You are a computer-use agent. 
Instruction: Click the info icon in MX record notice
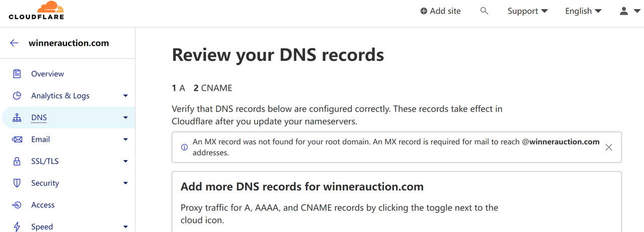184,147
